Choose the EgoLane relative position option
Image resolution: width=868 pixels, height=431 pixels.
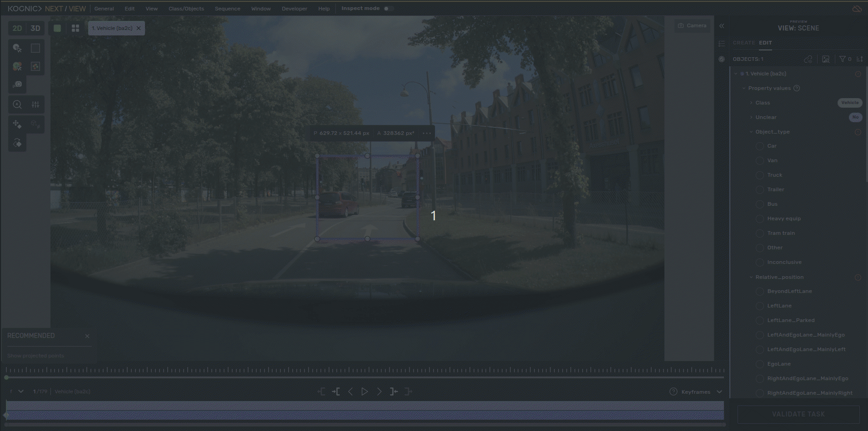760,364
